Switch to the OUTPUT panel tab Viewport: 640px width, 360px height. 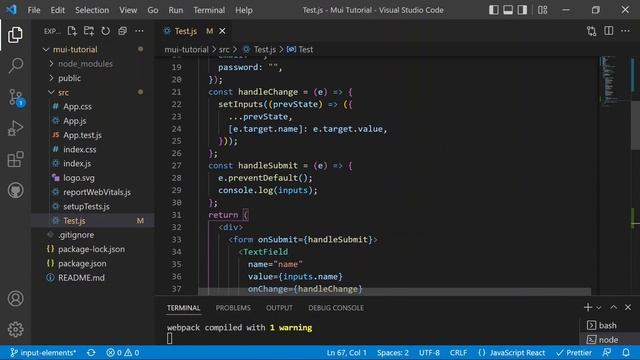coord(279,308)
